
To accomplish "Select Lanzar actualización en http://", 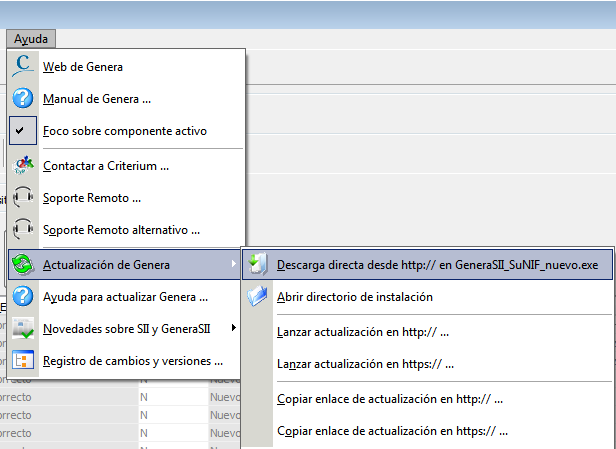I will pos(363,332).
